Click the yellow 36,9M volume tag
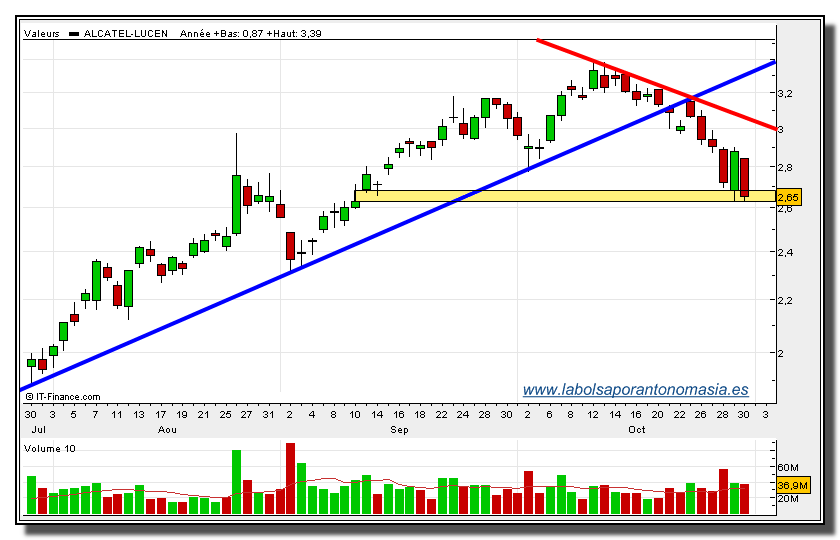This screenshot has height=540, width=840. click(x=792, y=485)
